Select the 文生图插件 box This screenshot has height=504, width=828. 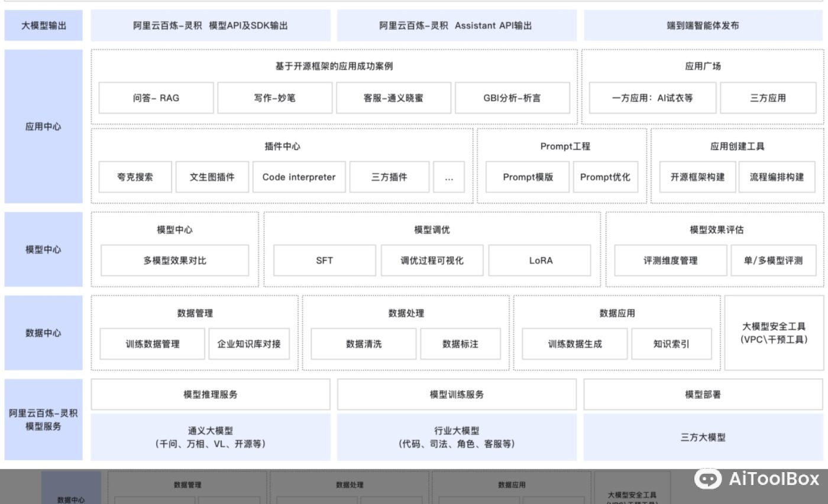coord(212,177)
